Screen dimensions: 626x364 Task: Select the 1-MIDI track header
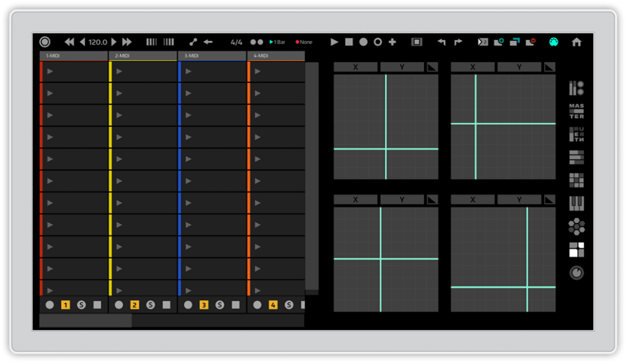point(73,56)
